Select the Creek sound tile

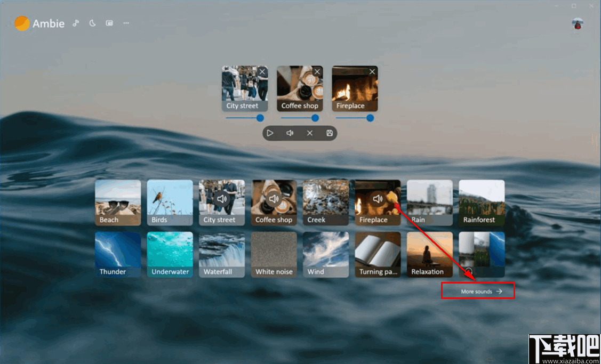(326, 203)
